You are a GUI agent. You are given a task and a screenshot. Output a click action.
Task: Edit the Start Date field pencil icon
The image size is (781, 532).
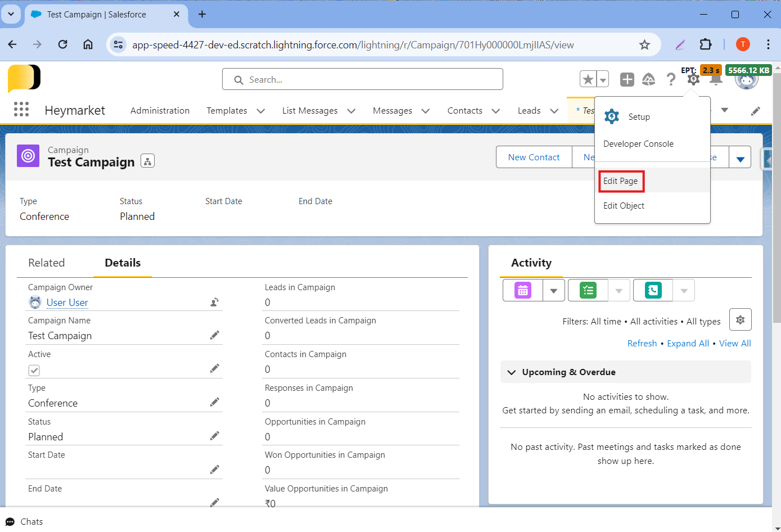point(214,470)
